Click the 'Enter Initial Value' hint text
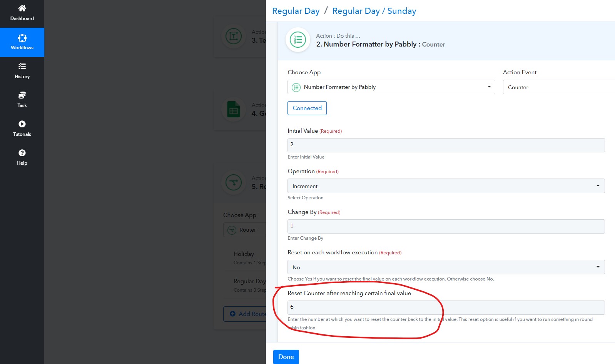Screen dimensions: 615x364 pyautogui.click(x=306, y=157)
